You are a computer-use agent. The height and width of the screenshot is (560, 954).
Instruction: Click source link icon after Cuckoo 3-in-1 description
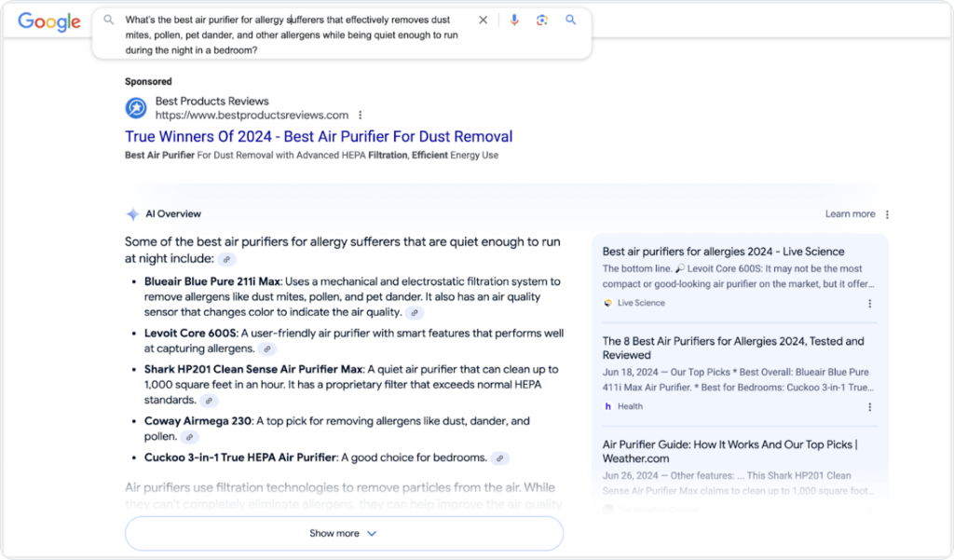click(500, 458)
